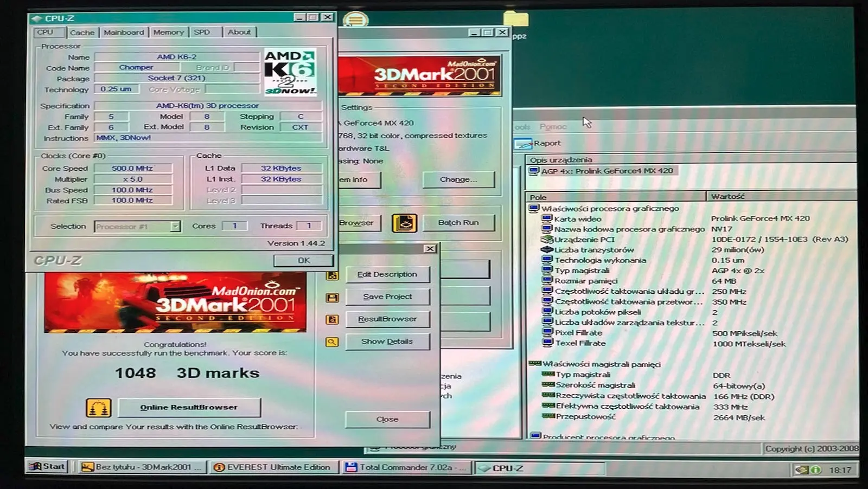The image size is (868, 489).
Task: Click the Change... button in 3DMark settings
Action: [458, 179]
